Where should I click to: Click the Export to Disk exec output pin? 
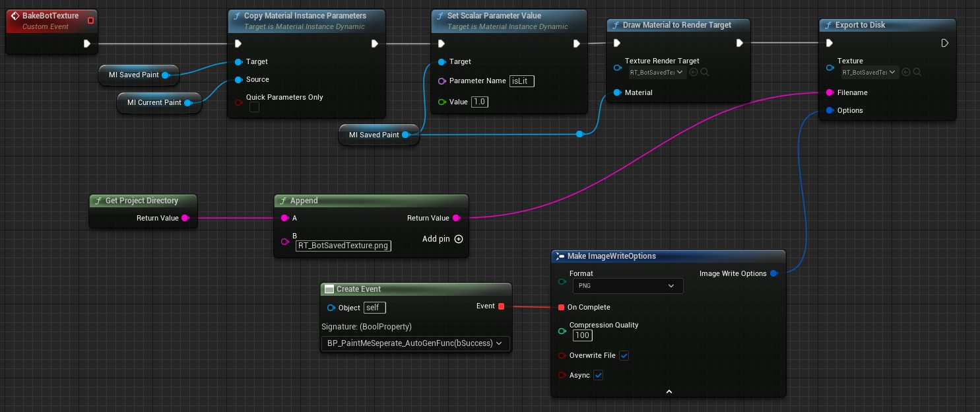pos(944,44)
